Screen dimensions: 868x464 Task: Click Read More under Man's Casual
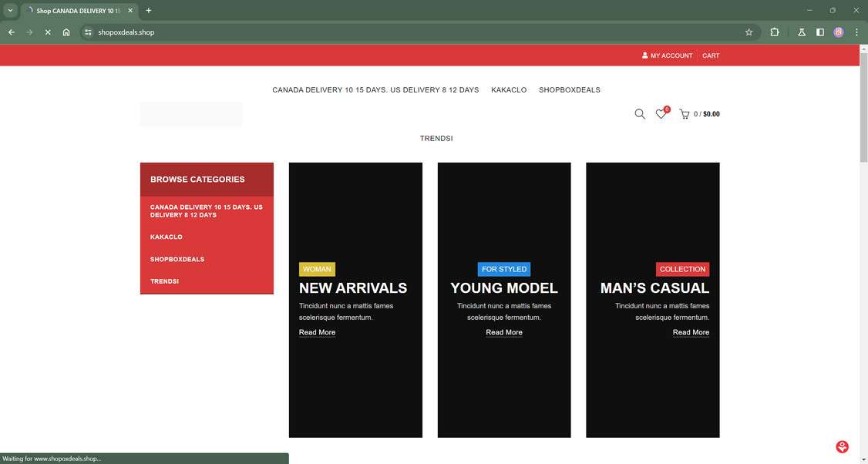point(691,332)
